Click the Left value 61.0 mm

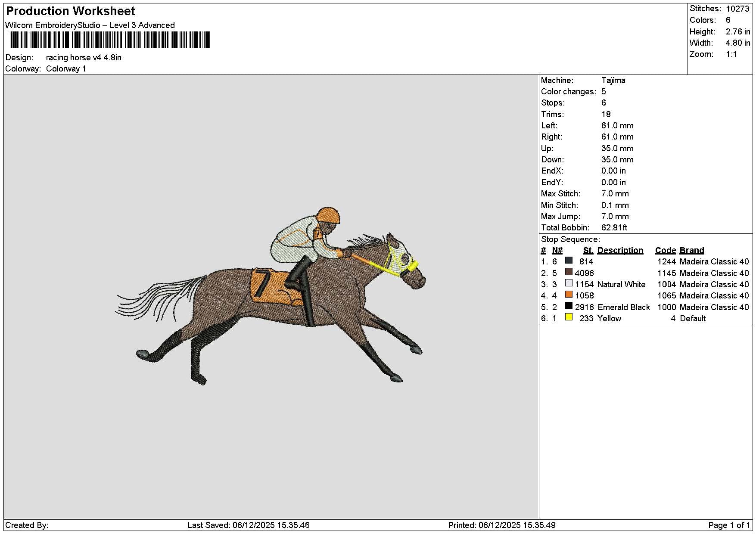click(x=617, y=125)
